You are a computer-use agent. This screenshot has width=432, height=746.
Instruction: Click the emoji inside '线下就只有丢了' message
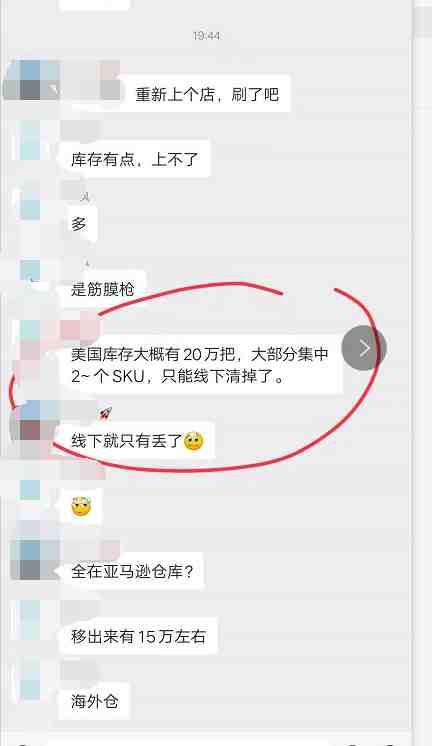[194, 441]
